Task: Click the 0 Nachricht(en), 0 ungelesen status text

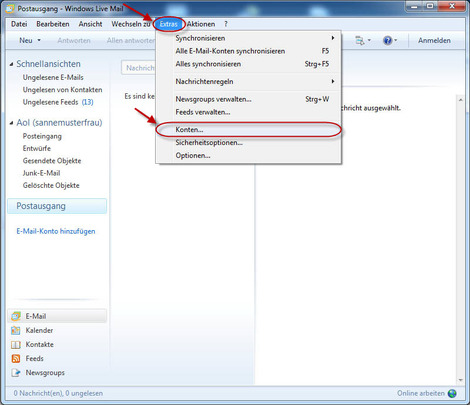Action: click(58, 393)
